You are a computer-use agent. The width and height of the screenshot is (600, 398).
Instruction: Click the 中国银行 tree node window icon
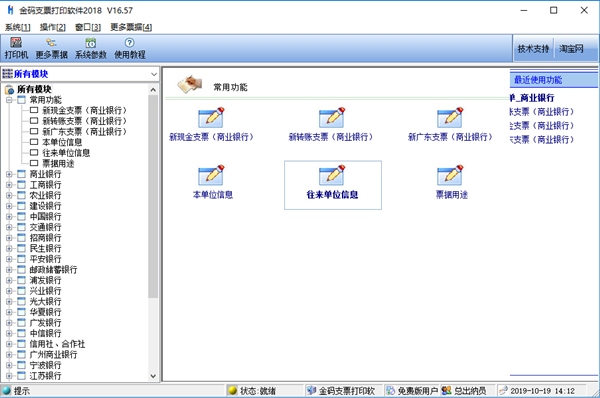tap(22, 217)
